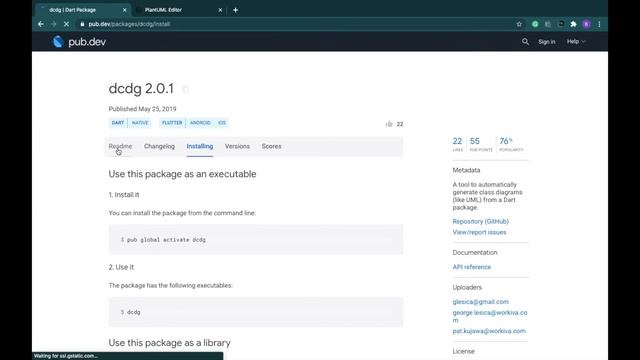Click the dcdg 2.0.1 package title

pos(141,89)
